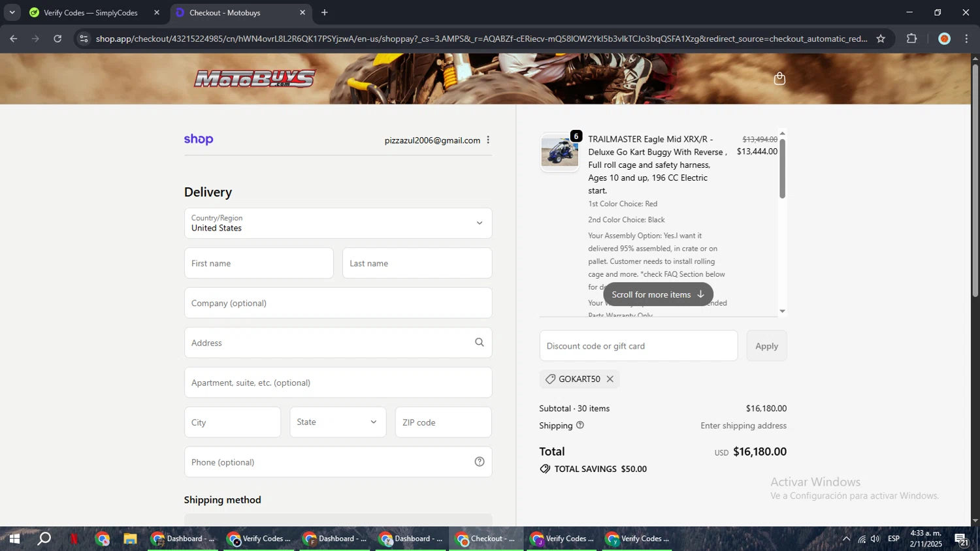Click the GOKART50 discount tag
The image size is (980, 551).
click(x=580, y=379)
